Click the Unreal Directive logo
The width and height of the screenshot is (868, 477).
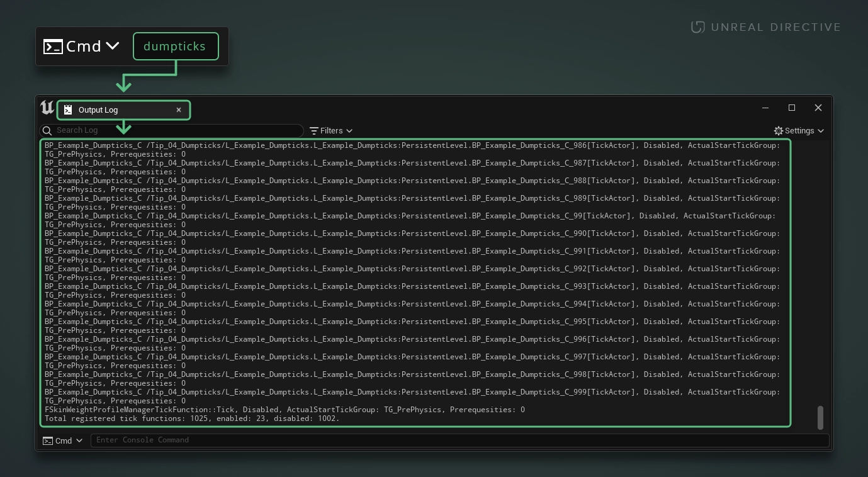[697, 27]
